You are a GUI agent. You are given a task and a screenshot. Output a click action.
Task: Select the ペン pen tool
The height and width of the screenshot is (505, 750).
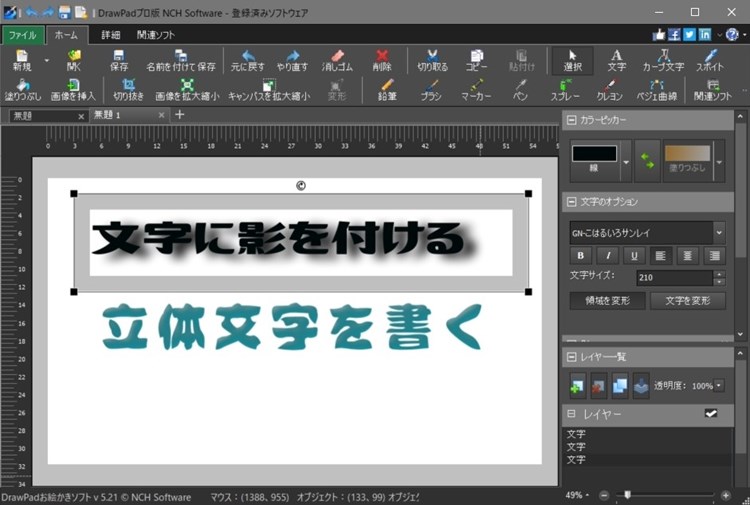[x=520, y=90]
